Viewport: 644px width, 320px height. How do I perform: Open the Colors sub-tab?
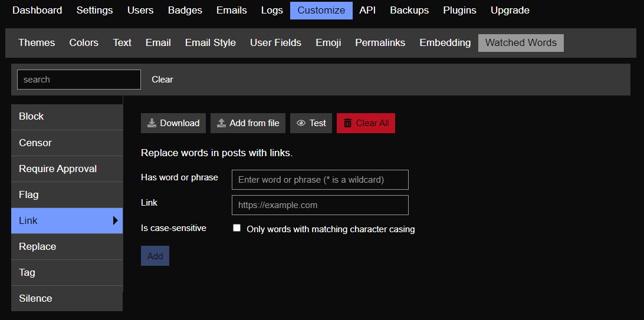pos(84,42)
